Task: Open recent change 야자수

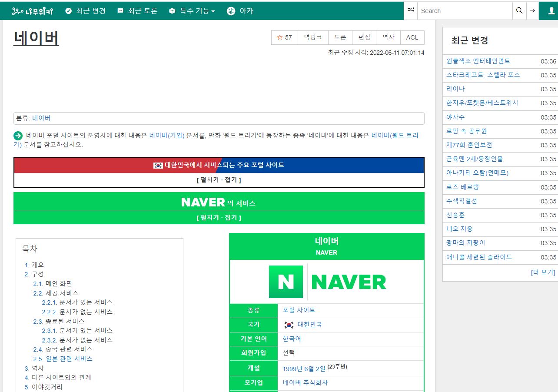Action: 455,117
